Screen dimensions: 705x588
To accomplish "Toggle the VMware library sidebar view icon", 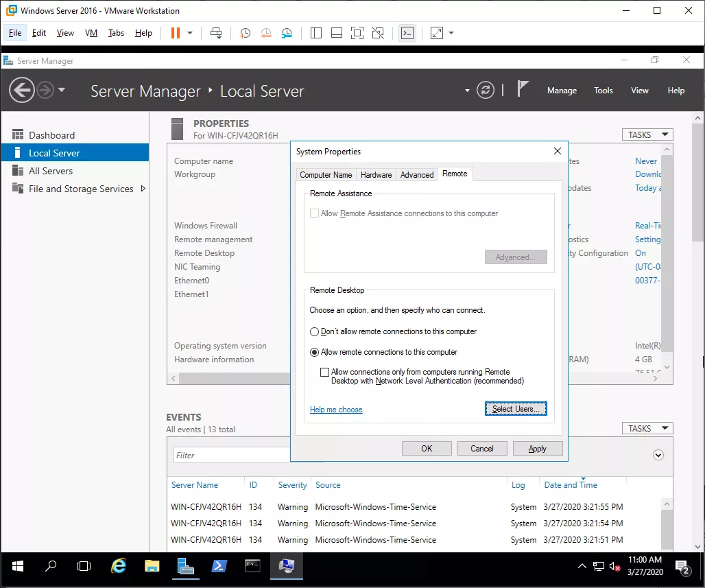I will click(316, 33).
